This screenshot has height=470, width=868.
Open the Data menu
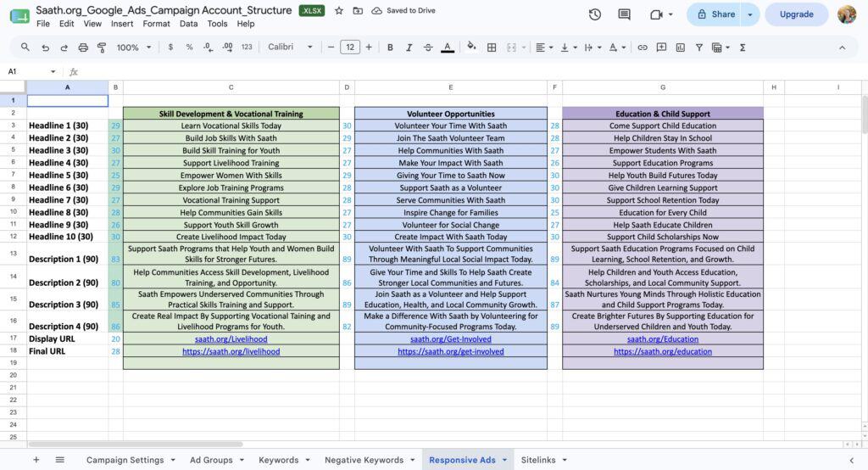tap(188, 24)
